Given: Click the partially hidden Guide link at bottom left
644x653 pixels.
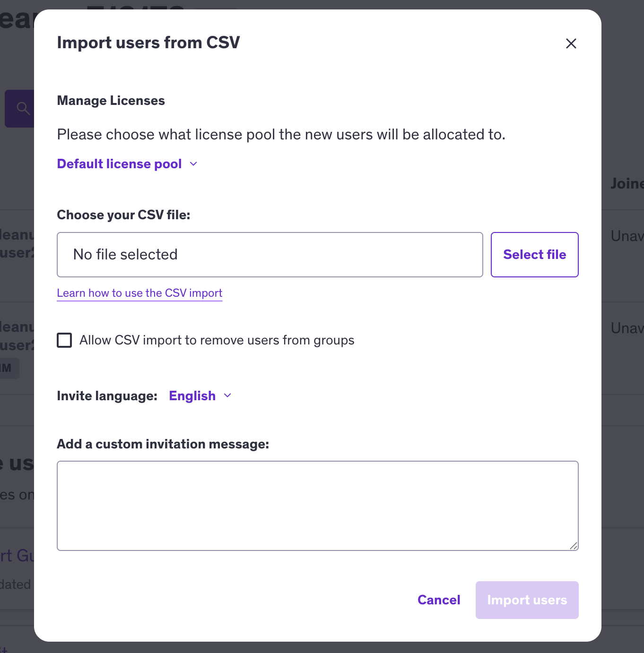Looking at the screenshot, I should pyautogui.click(x=17, y=556).
